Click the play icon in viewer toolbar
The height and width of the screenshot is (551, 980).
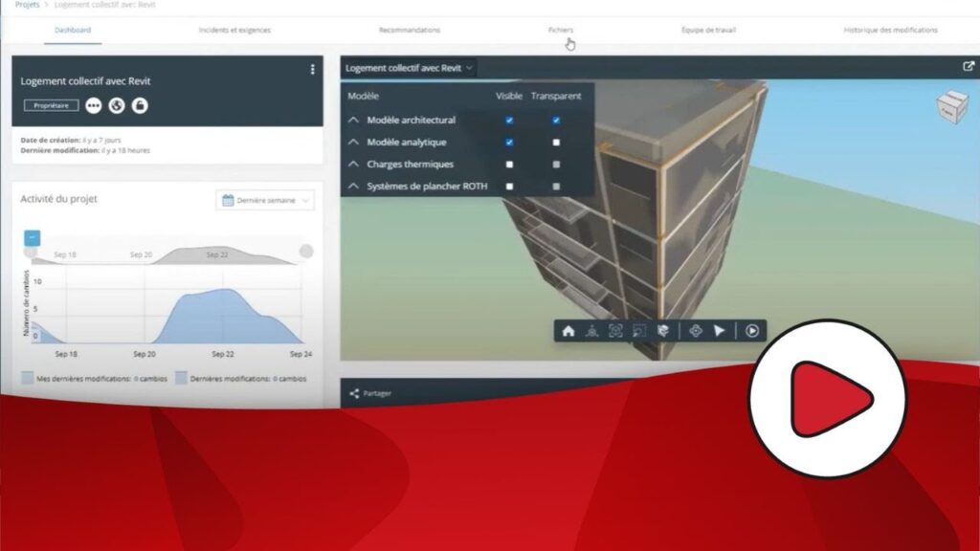(x=752, y=331)
